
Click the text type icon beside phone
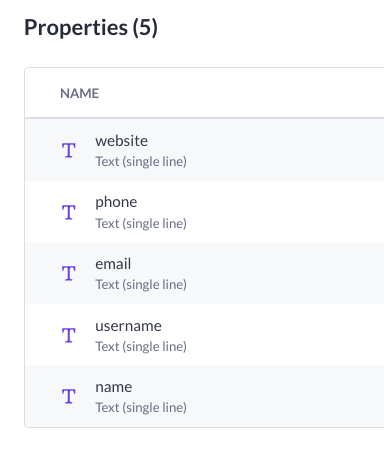(69, 212)
